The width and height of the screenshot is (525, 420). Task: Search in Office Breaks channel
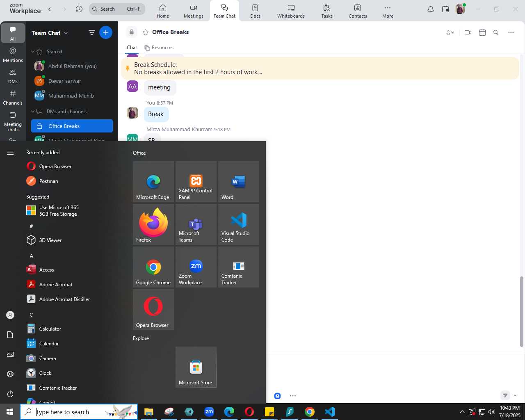click(496, 32)
